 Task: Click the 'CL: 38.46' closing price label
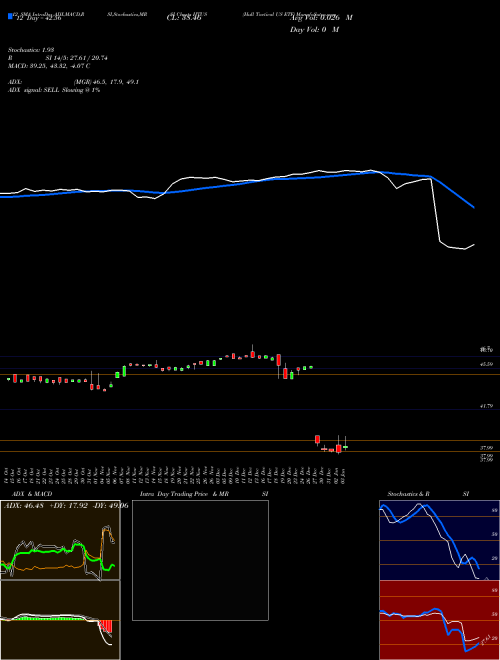pyautogui.click(x=184, y=18)
